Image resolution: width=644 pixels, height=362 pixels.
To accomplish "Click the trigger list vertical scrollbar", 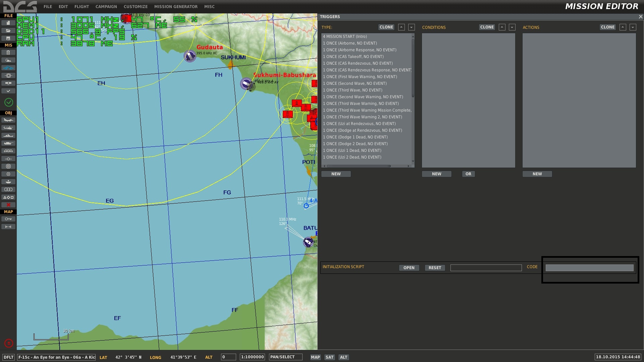I will pyautogui.click(x=413, y=68).
